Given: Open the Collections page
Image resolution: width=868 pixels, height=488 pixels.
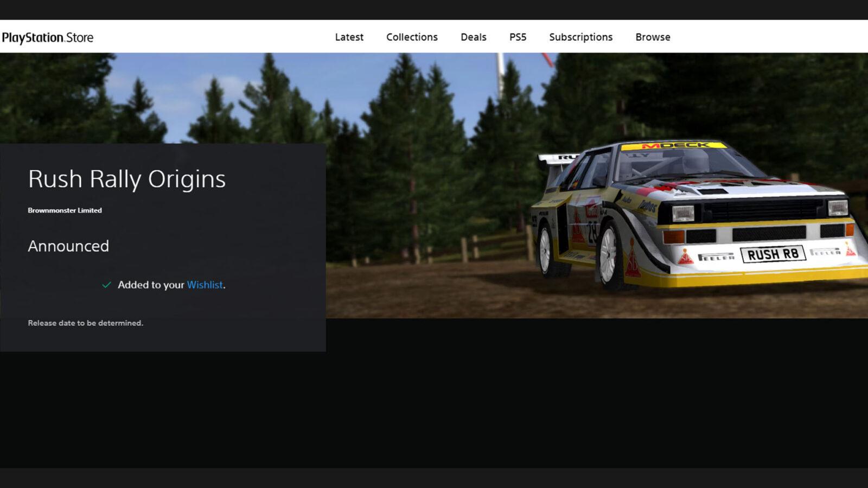Looking at the screenshot, I should (412, 37).
